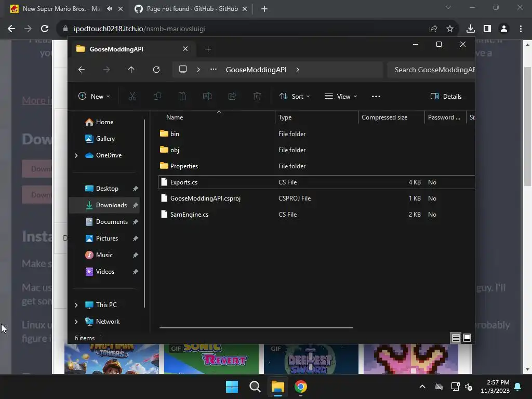Expand the OneDrive tree node
Screen dimensions: 532x399
76,155
